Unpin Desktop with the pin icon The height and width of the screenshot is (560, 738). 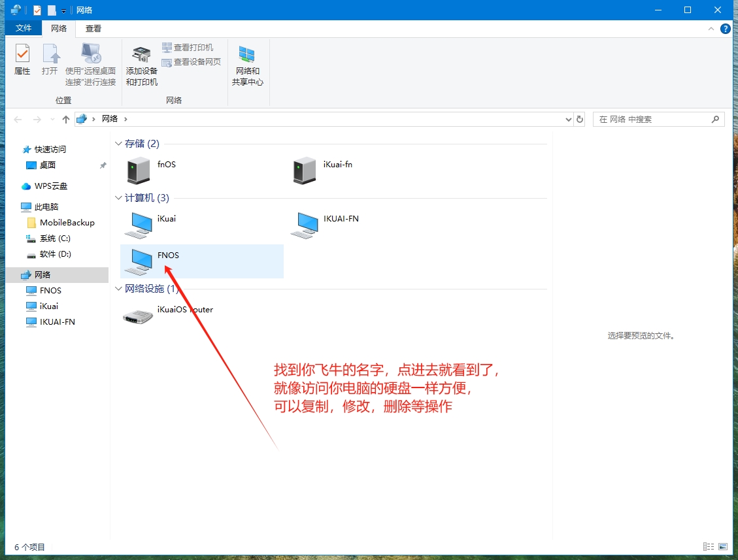103,165
